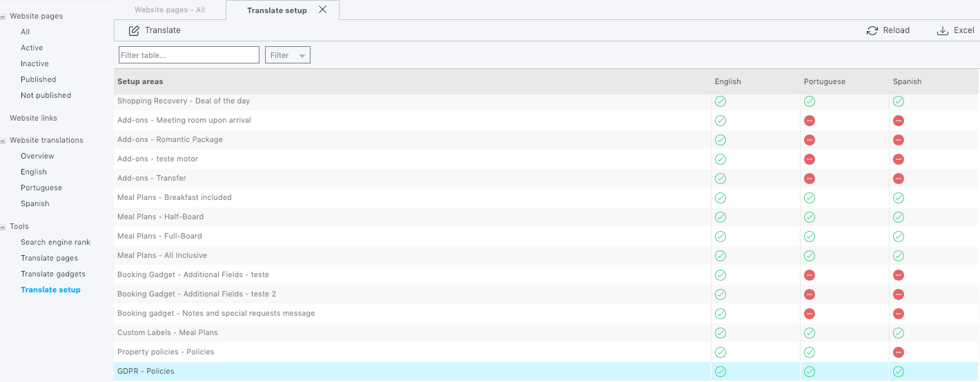Click Spanish checkmark for Full-Board
This screenshot has width=980, height=382.
[x=899, y=237]
